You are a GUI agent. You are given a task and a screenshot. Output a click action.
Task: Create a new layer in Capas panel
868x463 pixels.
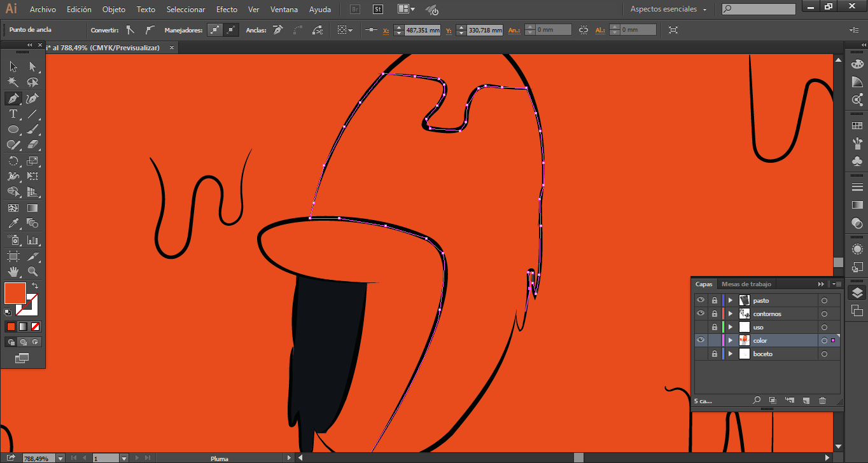(806, 401)
